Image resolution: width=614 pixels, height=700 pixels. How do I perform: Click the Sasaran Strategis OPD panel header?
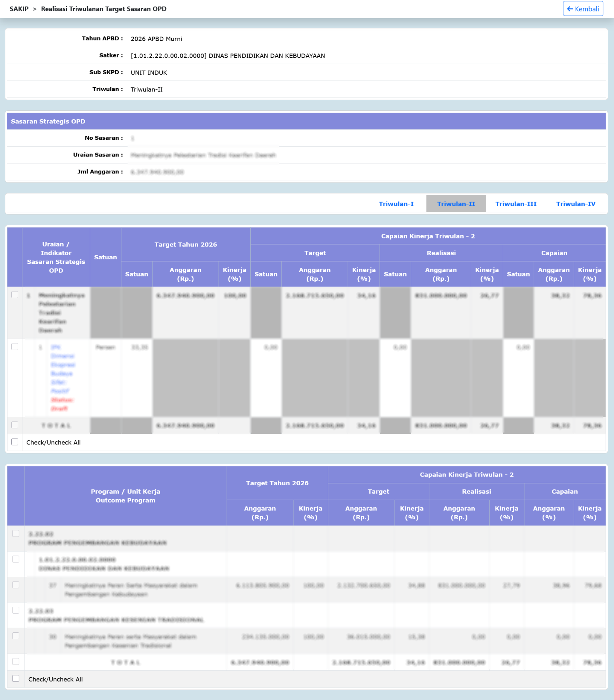[306, 121]
